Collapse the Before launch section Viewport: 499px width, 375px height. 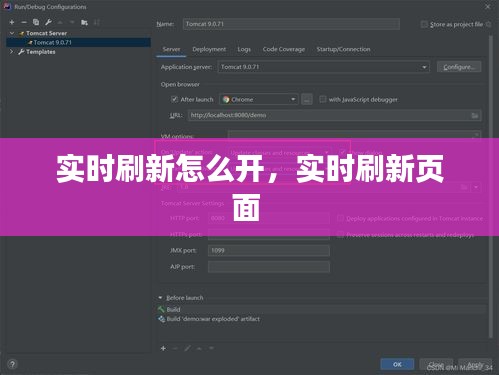(160, 297)
